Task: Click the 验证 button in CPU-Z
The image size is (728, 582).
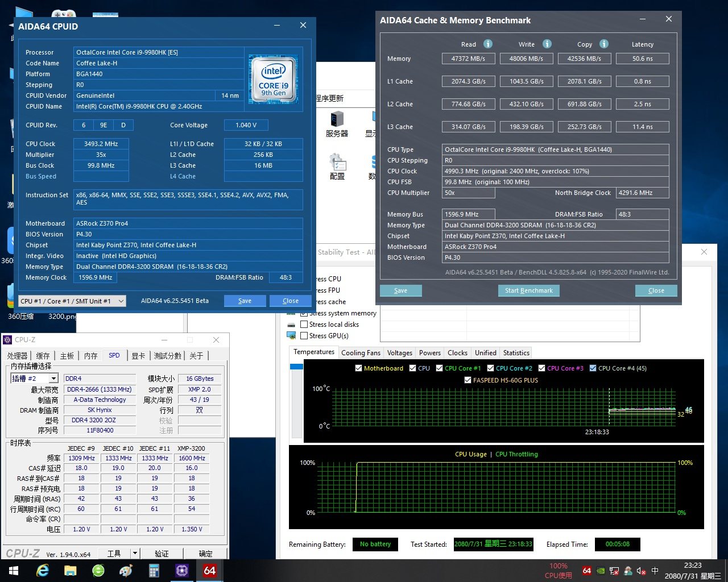Action: click(162, 554)
